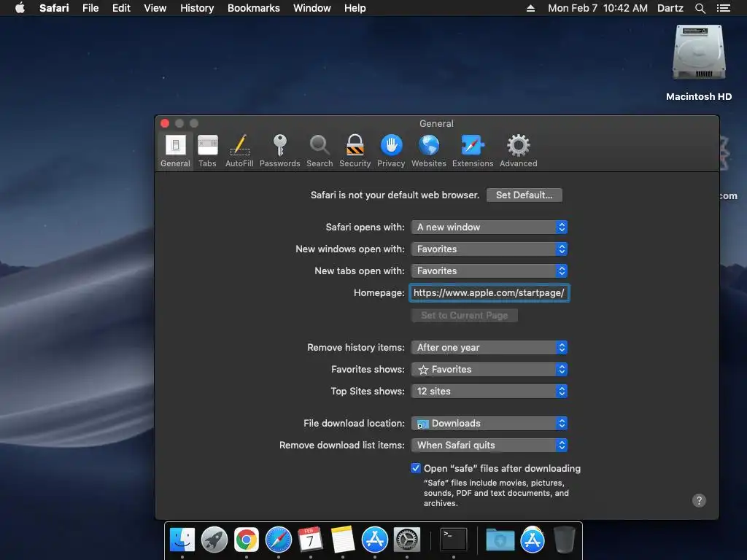Open the History menu
The width and height of the screenshot is (747, 560).
(197, 8)
